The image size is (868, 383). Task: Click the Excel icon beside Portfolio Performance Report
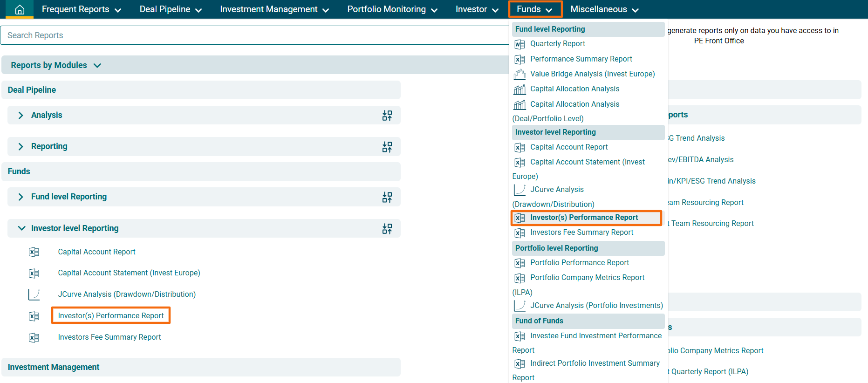click(519, 263)
